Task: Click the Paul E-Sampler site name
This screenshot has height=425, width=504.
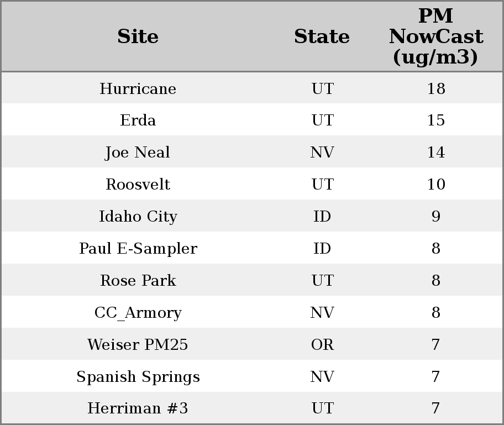Action: pos(138,249)
